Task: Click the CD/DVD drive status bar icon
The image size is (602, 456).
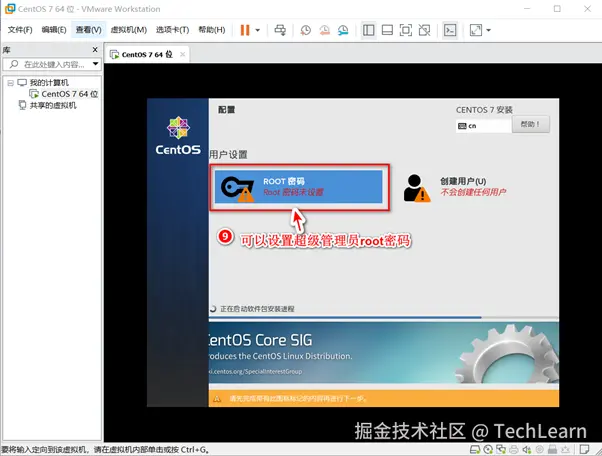Action: point(488,449)
